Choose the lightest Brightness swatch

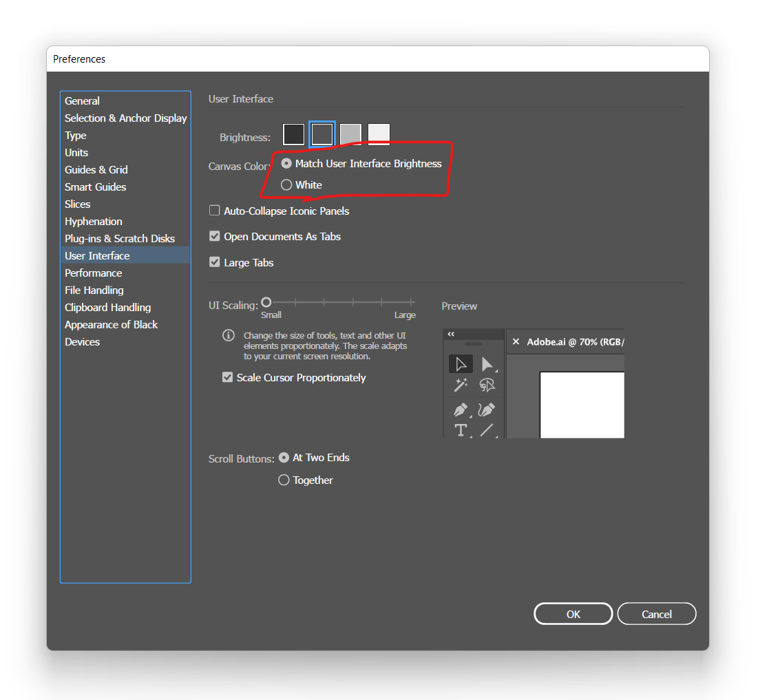[x=379, y=134]
